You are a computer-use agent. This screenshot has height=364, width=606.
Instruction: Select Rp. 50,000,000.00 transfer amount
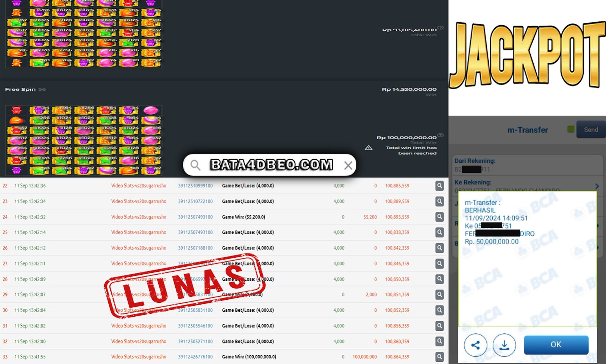pyautogui.click(x=492, y=241)
